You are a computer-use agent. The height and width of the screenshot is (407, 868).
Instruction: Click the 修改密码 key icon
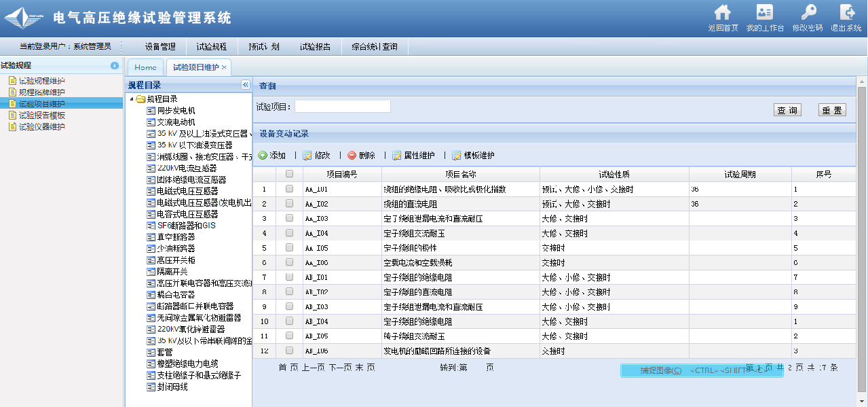point(808,13)
